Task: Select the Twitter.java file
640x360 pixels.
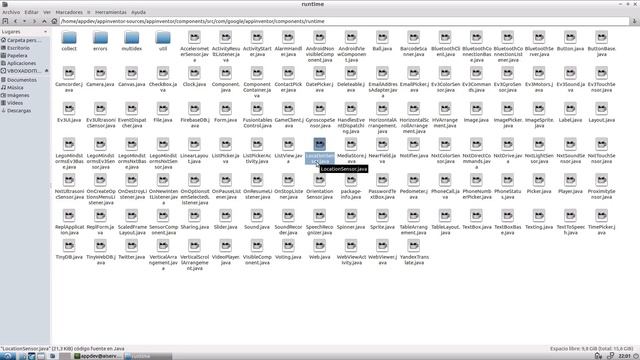Action: [131, 250]
